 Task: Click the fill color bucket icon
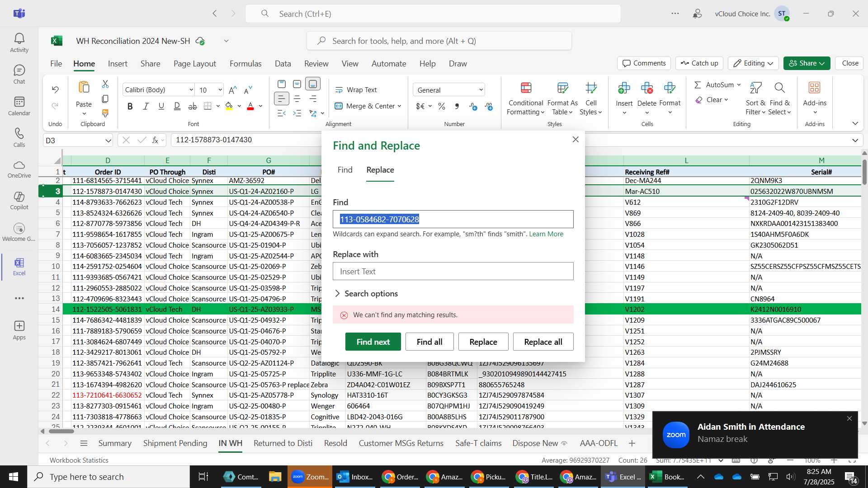(229, 106)
